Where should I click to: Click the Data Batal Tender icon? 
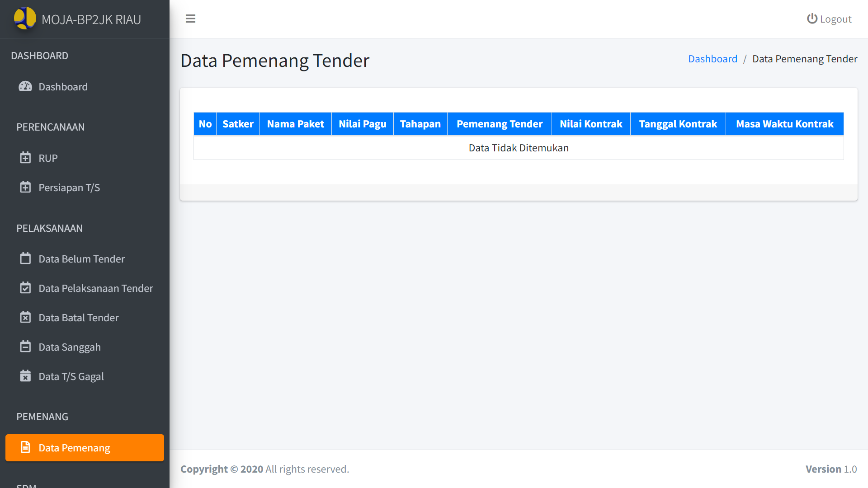(25, 317)
